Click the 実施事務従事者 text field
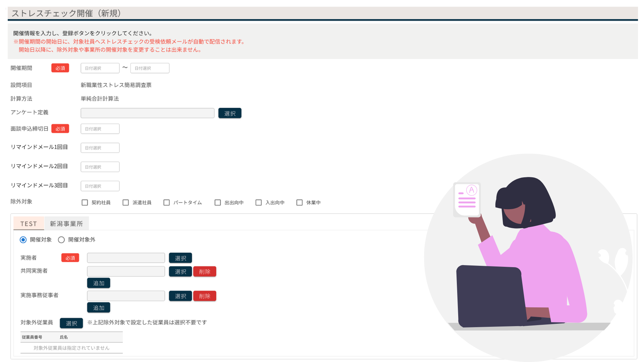The image size is (644, 362). point(126,296)
